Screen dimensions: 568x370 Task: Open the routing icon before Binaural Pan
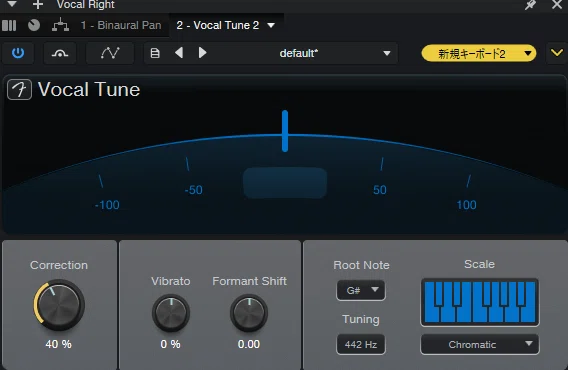pos(60,25)
